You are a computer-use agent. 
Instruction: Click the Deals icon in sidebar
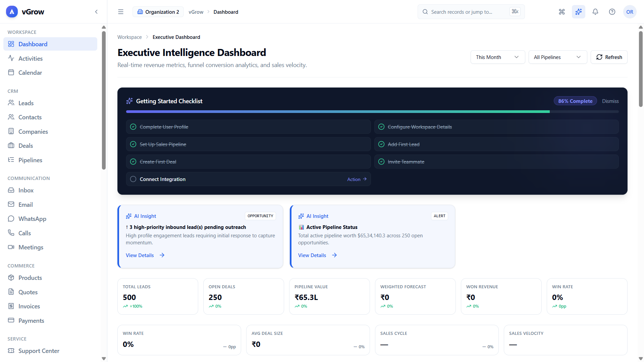coord(11,145)
